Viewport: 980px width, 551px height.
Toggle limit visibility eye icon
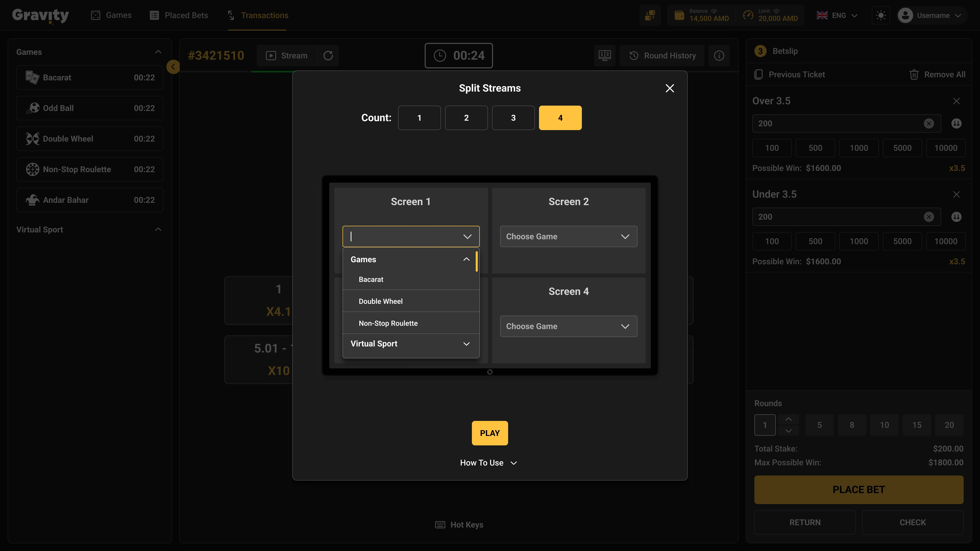tap(776, 11)
